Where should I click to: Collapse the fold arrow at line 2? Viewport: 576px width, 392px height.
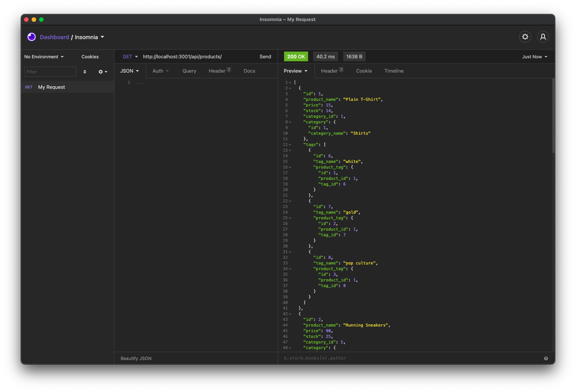click(290, 88)
